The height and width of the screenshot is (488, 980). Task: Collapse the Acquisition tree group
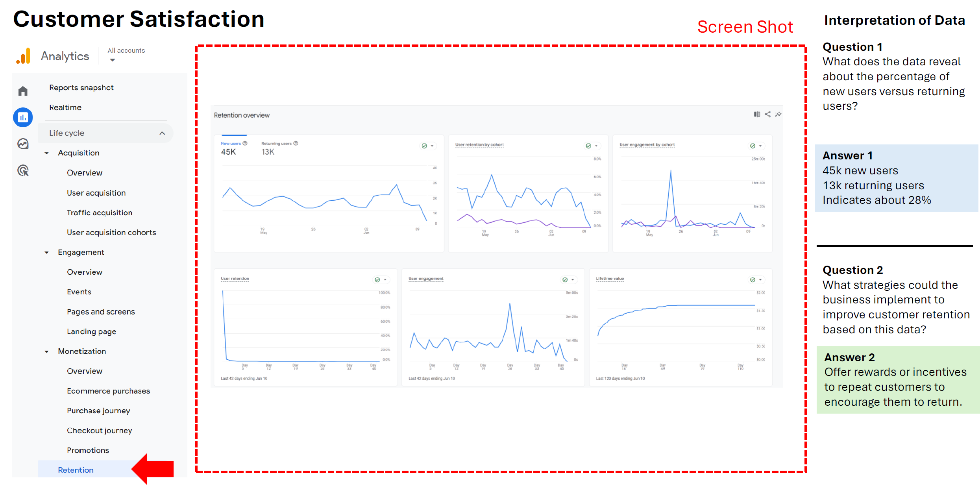pos(47,153)
